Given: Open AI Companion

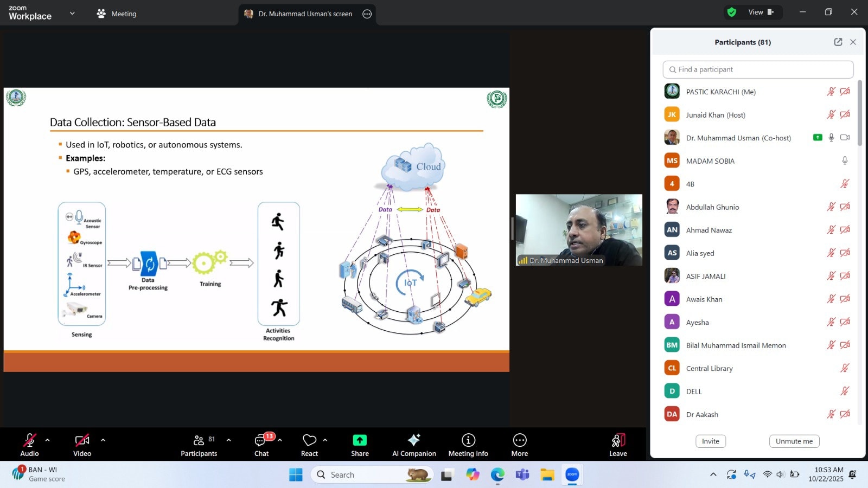Looking at the screenshot, I should [414, 445].
